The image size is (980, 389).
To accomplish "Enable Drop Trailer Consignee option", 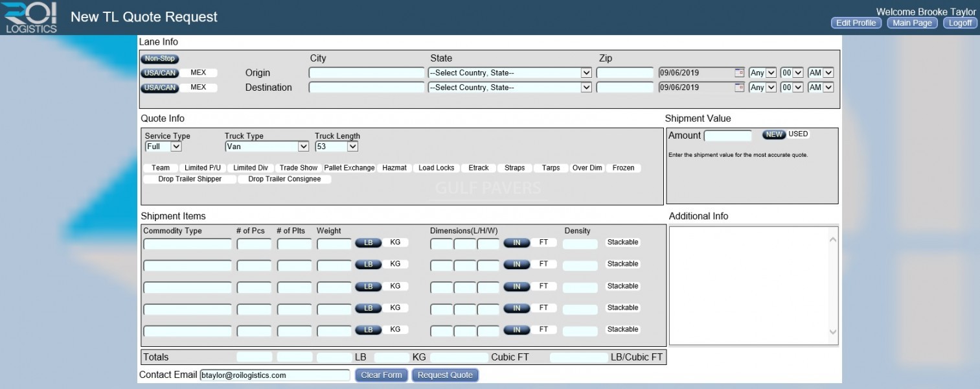I will pyautogui.click(x=284, y=179).
